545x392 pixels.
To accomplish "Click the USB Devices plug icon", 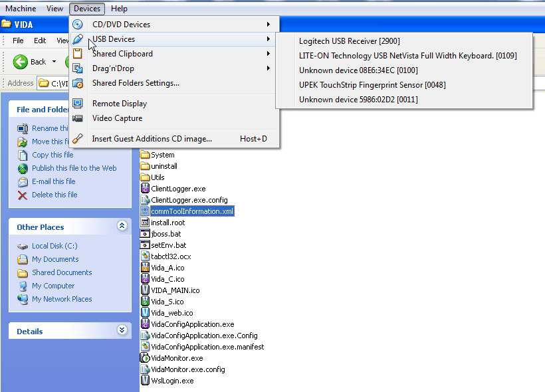I will tap(78, 39).
